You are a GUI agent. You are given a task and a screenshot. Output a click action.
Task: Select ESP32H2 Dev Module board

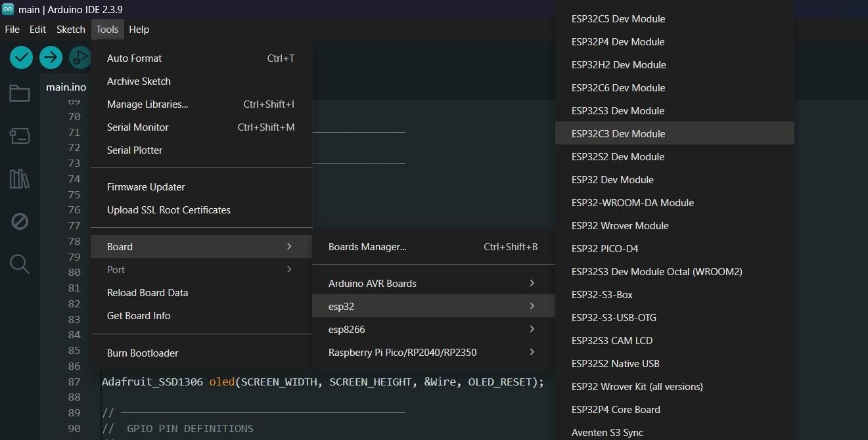[675, 65]
